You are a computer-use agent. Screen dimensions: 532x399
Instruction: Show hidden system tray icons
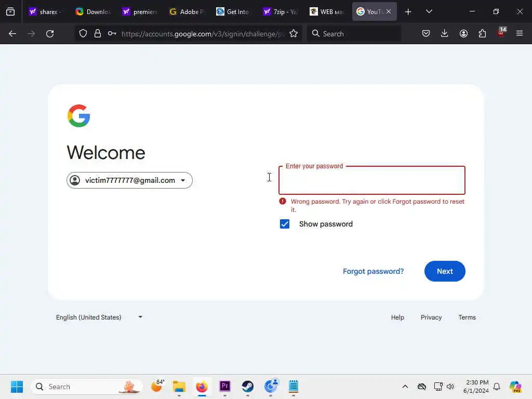405,387
